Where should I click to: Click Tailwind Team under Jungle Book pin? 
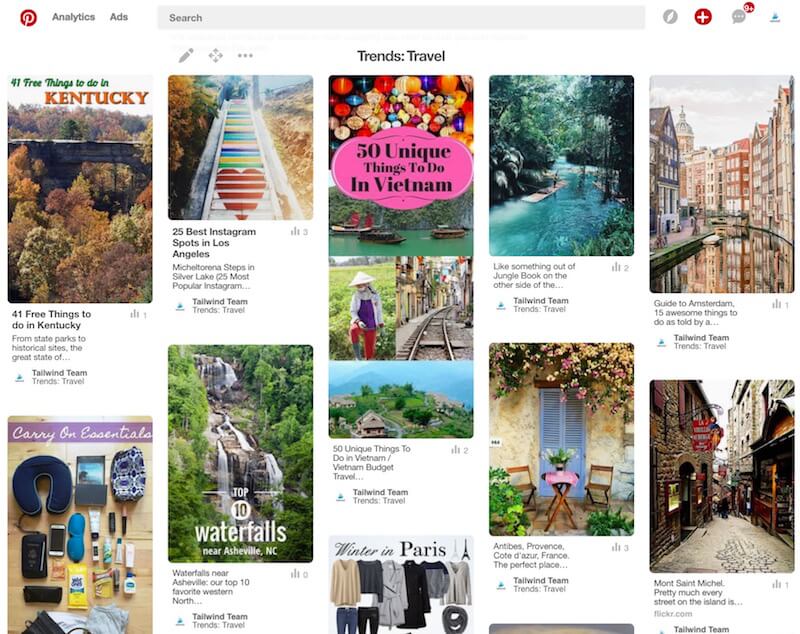tap(541, 300)
